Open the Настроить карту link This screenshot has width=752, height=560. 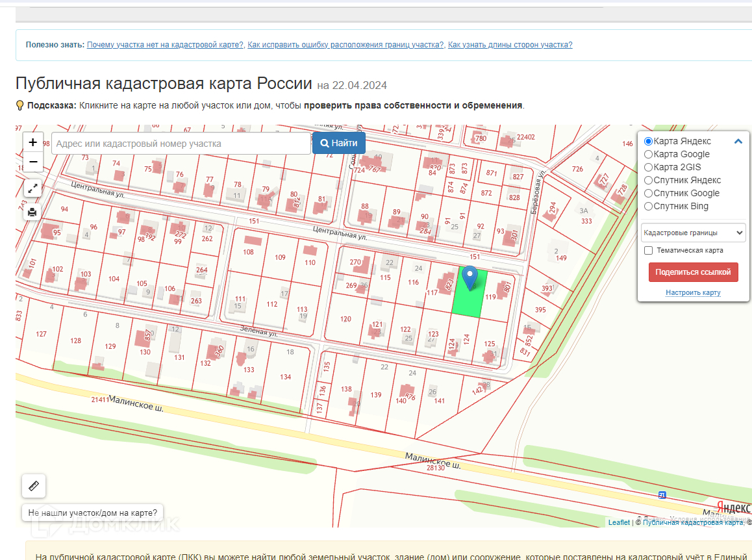[x=693, y=292]
